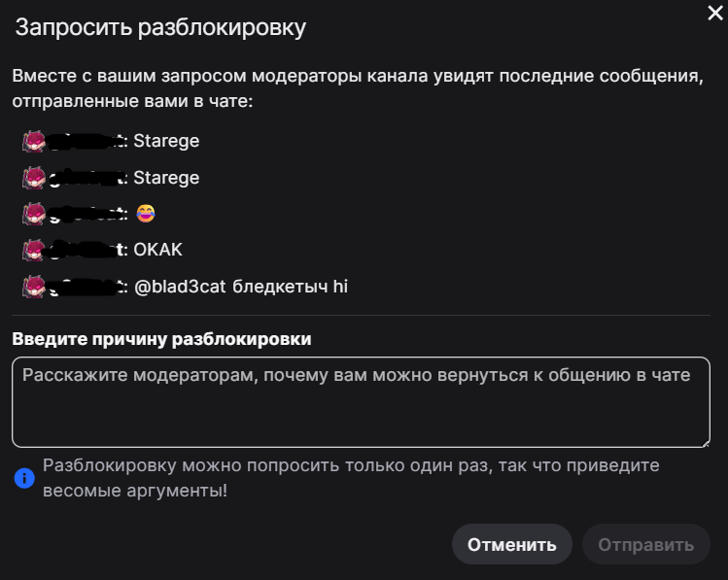Click avatar badge beside the @blad3cat message
The width and height of the screenshot is (728, 580).
[x=34, y=287]
